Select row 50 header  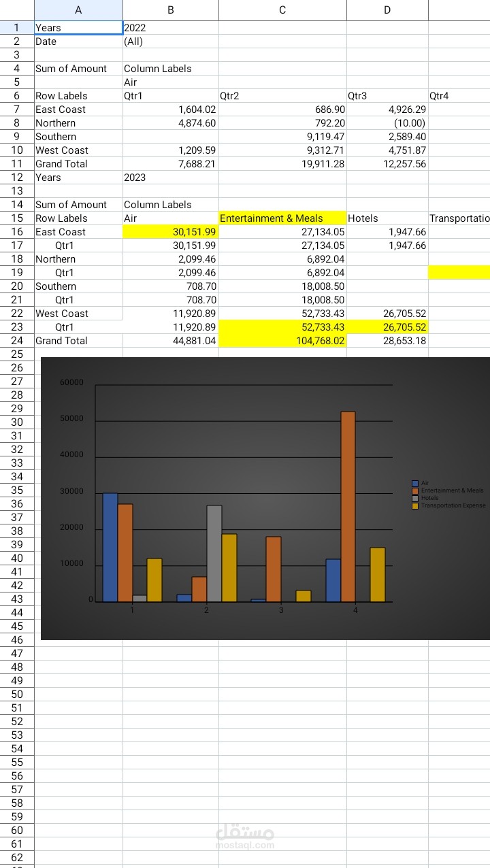pos(17,694)
